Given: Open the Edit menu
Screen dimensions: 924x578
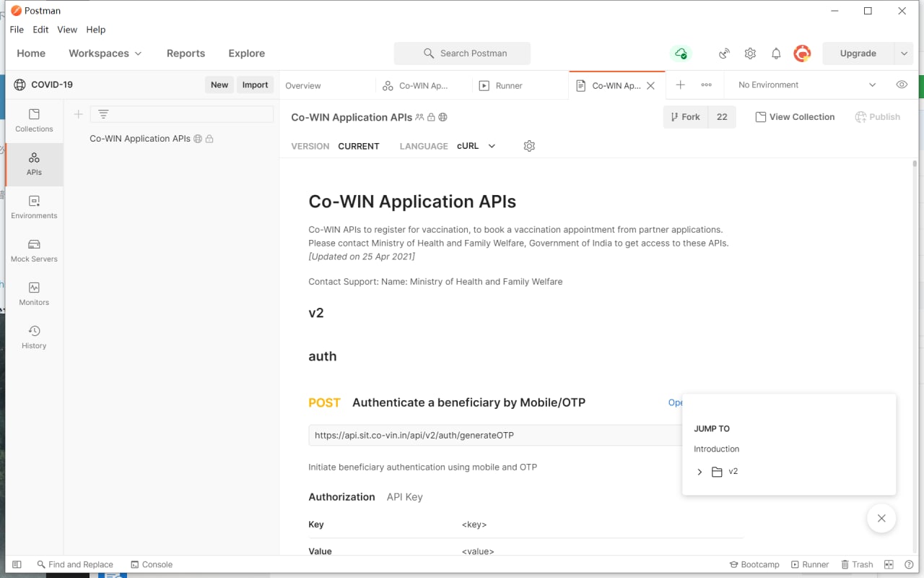Looking at the screenshot, I should coord(40,30).
